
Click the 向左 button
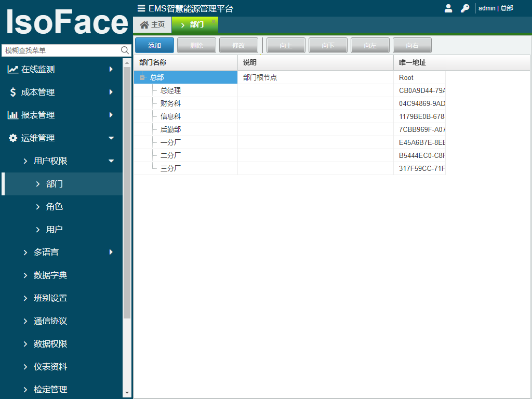pos(370,45)
